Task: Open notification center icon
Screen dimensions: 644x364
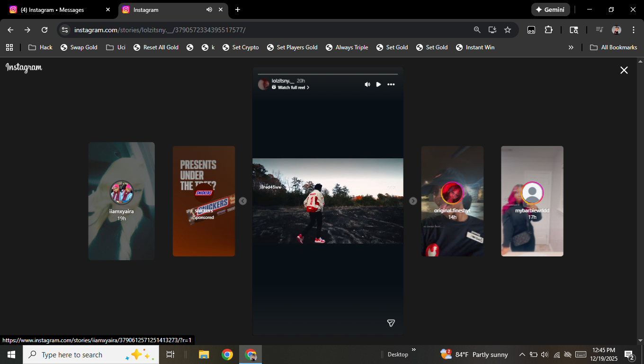Action: pyautogui.click(x=629, y=355)
